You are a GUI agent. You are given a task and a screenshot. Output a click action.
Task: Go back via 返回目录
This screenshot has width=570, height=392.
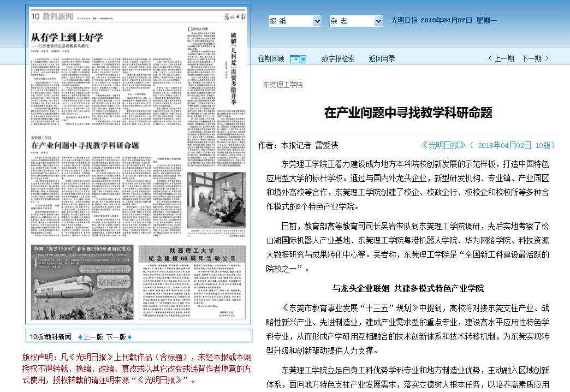382,59
